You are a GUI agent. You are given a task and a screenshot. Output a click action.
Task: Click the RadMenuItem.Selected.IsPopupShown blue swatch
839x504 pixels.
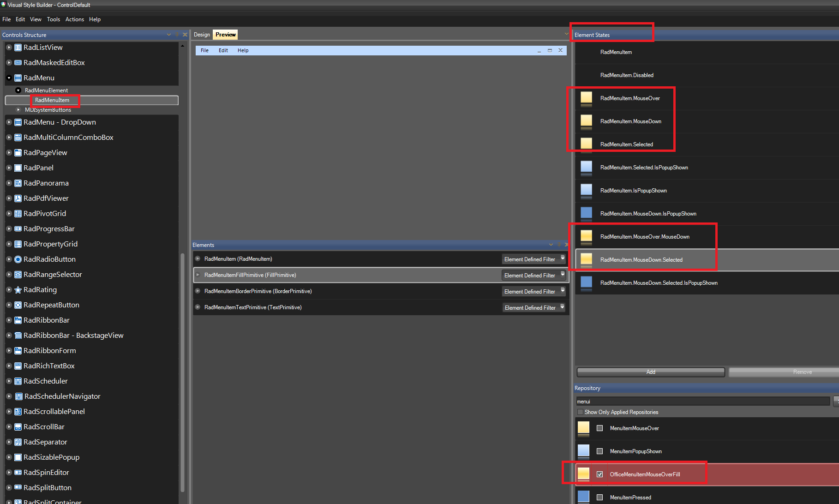(x=586, y=167)
